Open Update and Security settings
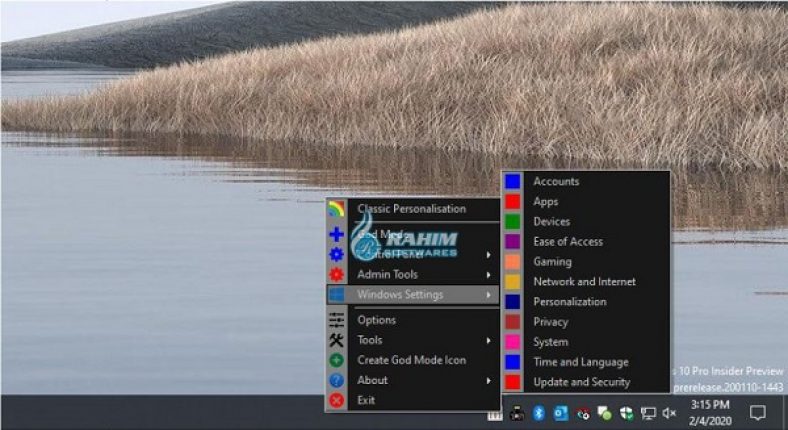 [x=586, y=382]
